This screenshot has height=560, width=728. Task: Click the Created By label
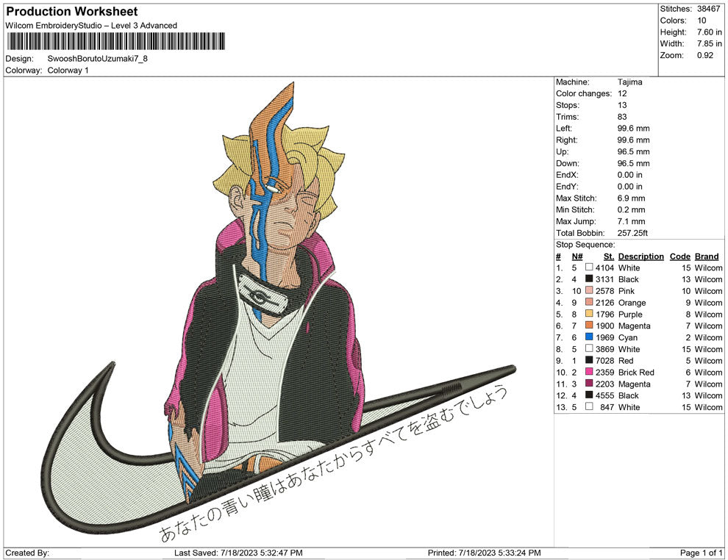tap(27, 553)
